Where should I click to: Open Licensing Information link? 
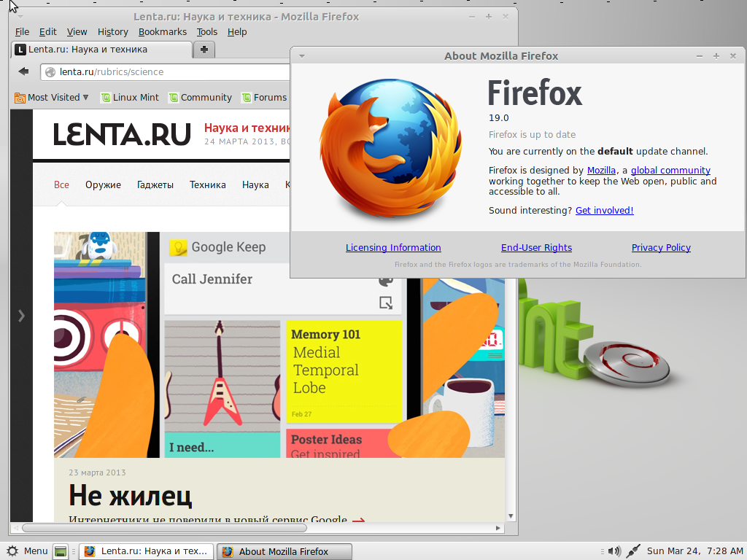393,248
